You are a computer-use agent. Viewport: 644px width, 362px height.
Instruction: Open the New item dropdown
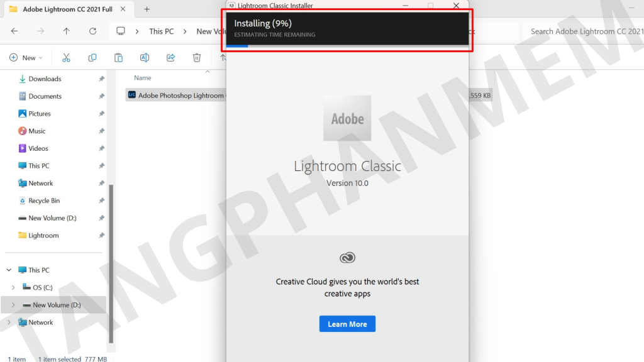pyautogui.click(x=26, y=58)
